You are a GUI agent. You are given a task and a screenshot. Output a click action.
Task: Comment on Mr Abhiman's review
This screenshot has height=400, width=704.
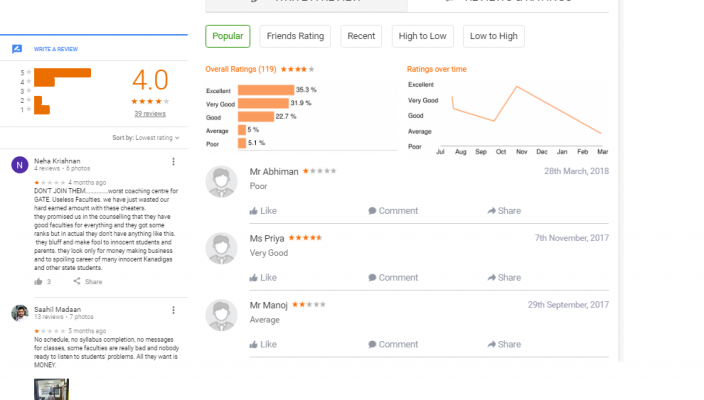(393, 211)
